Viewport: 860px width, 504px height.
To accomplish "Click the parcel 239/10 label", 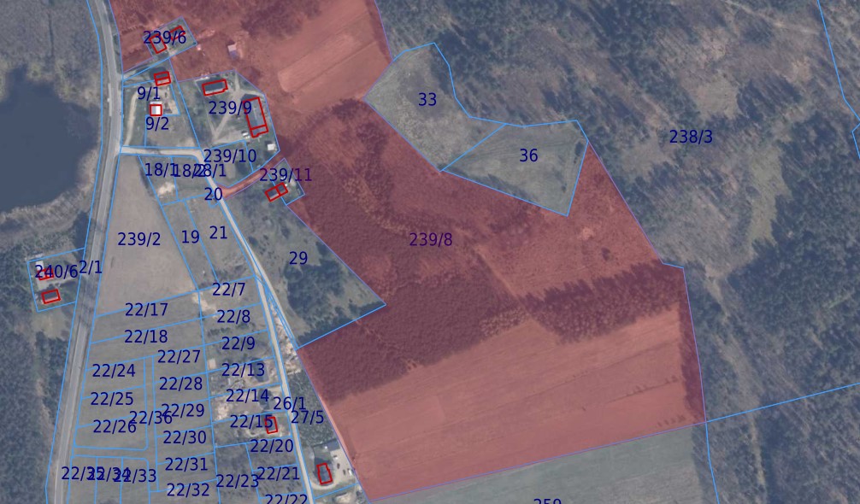I will point(230,156).
